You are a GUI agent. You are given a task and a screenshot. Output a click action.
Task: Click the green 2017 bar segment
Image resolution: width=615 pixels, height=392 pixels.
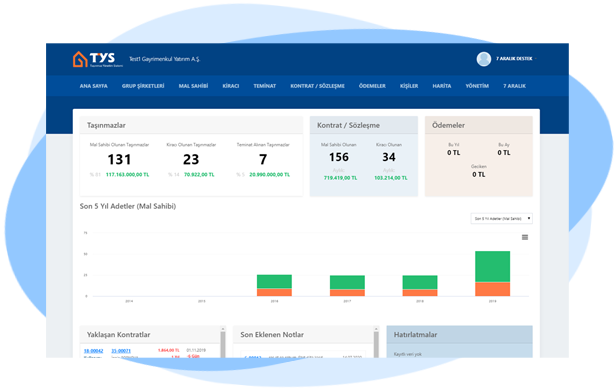click(347, 283)
